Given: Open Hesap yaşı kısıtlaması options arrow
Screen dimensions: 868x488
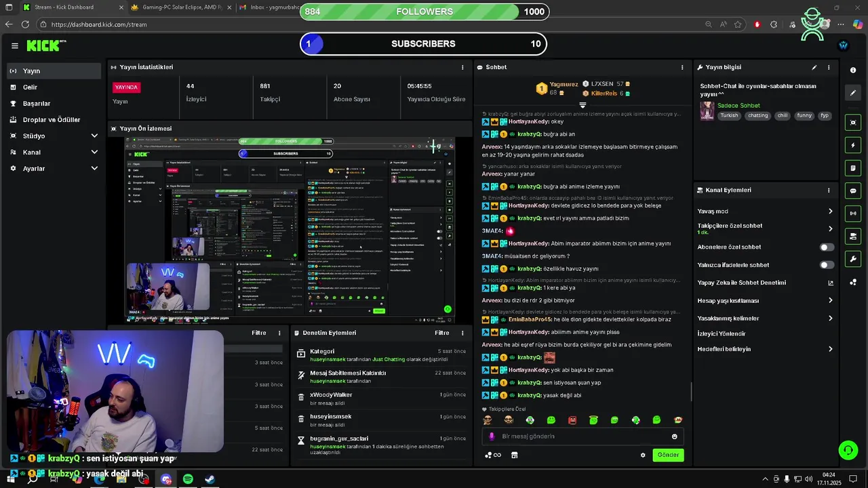Looking at the screenshot, I should coord(830,300).
